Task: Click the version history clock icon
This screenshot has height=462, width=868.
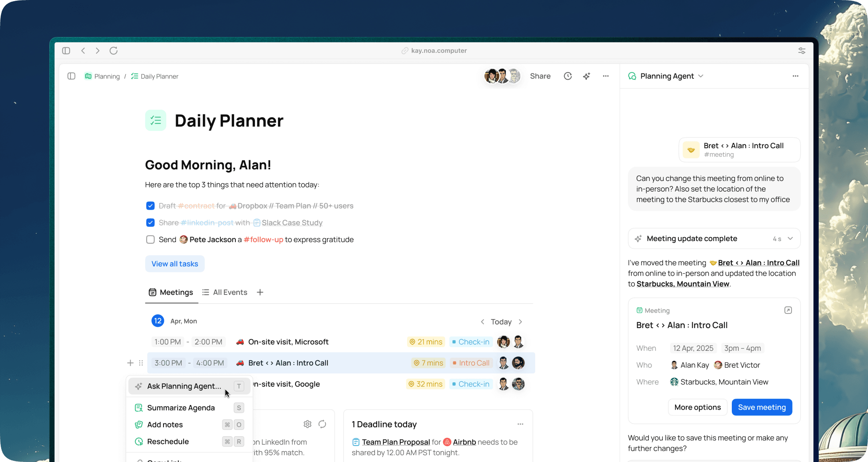Action: [x=568, y=76]
